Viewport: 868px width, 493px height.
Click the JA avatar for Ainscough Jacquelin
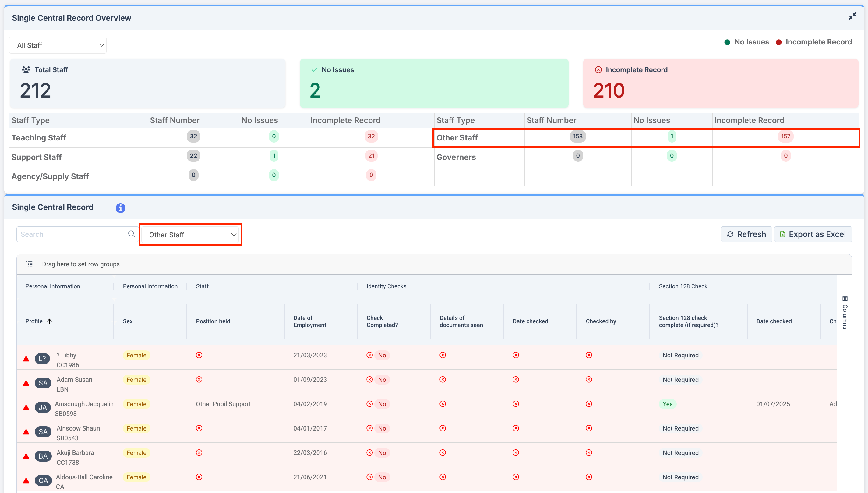point(43,407)
